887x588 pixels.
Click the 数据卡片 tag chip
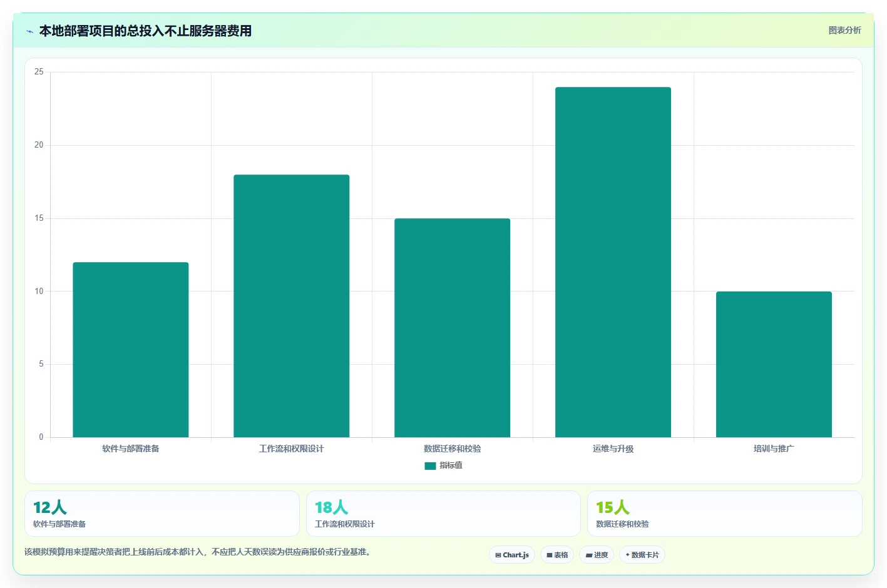[642, 555]
